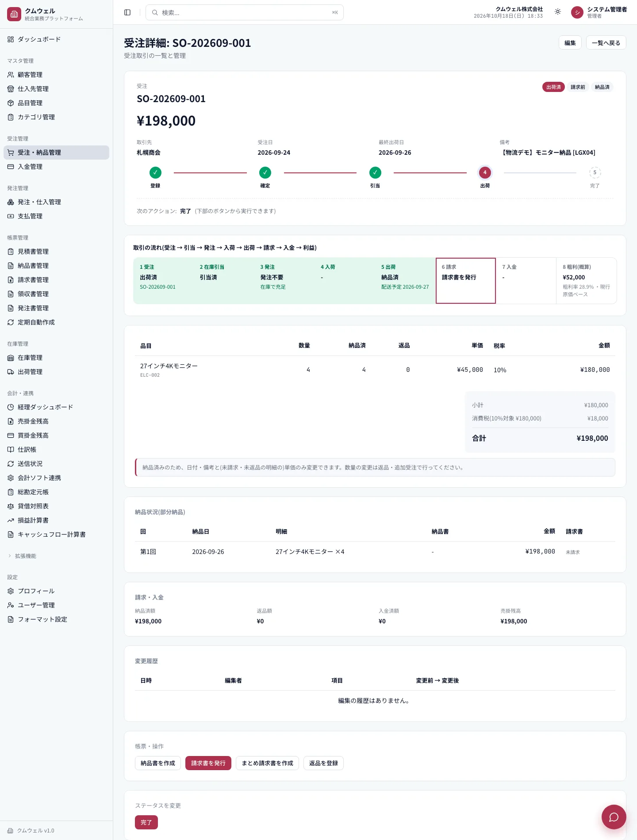Image resolution: width=637 pixels, height=840 pixels.
Task: Select the 6 請求 flow step
Action: tap(465, 281)
